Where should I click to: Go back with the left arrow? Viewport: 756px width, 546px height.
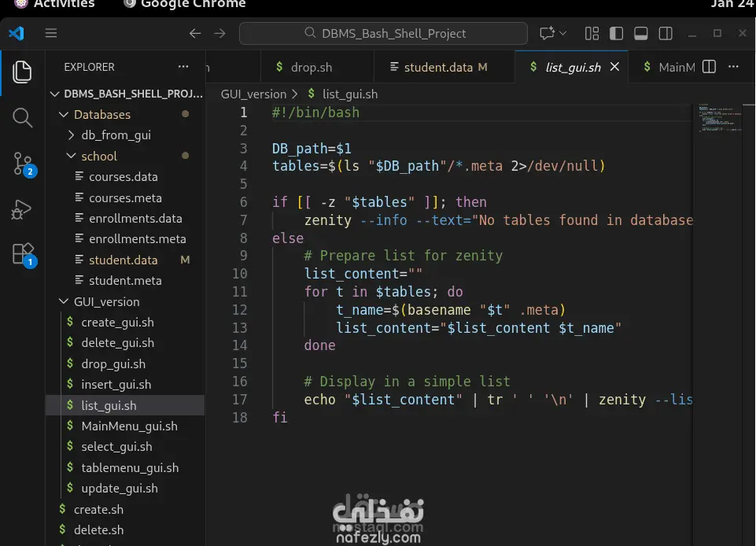[195, 33]
